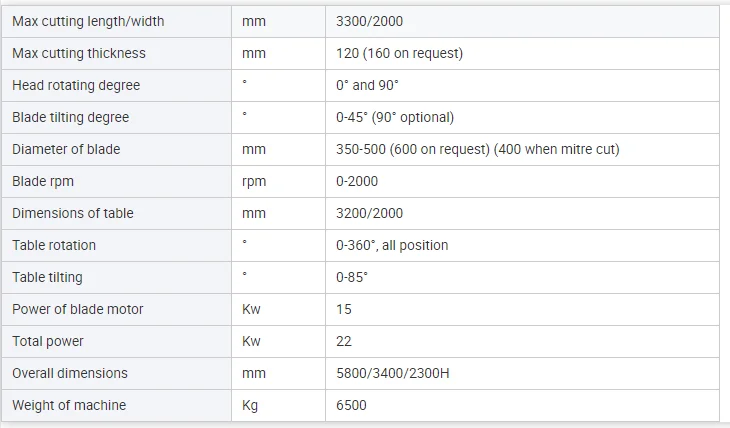Select the 3200/2000 table dimensions value
This screenshot has height=428, width=730.
click(x=370, y=213)
